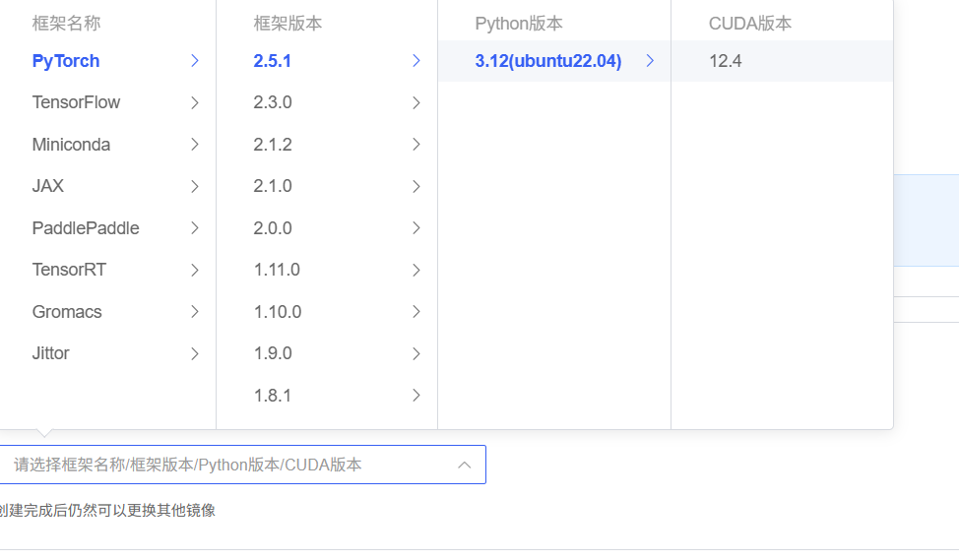Open the Gromacs submenu chevron
Image resolution: width=959 pixels, height=560 pixels.
195,312
